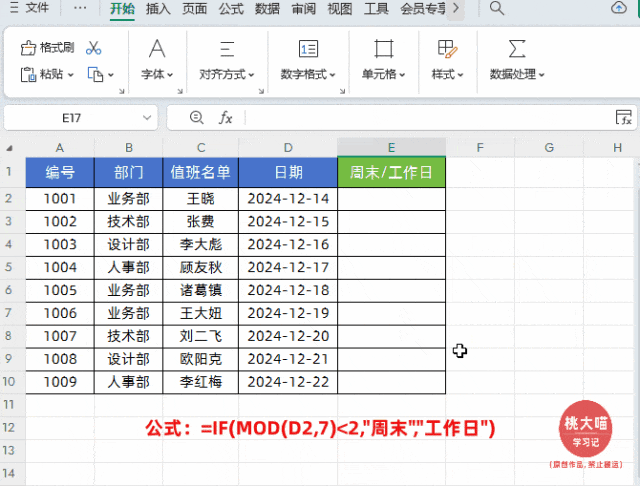Open the 样式 styles icon
The height and width of the screenshot is (486, 640).
tap(447, 49)
